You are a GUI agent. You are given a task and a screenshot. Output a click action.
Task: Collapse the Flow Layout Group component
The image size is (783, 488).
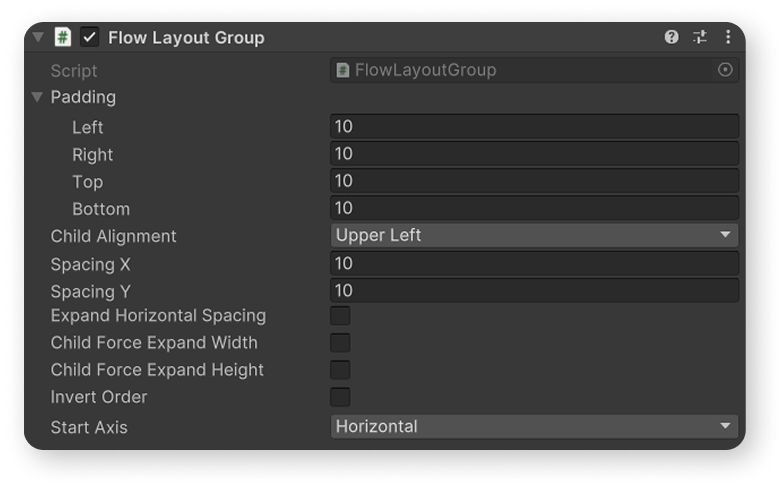pyautogui.click(x=38, y=37)
